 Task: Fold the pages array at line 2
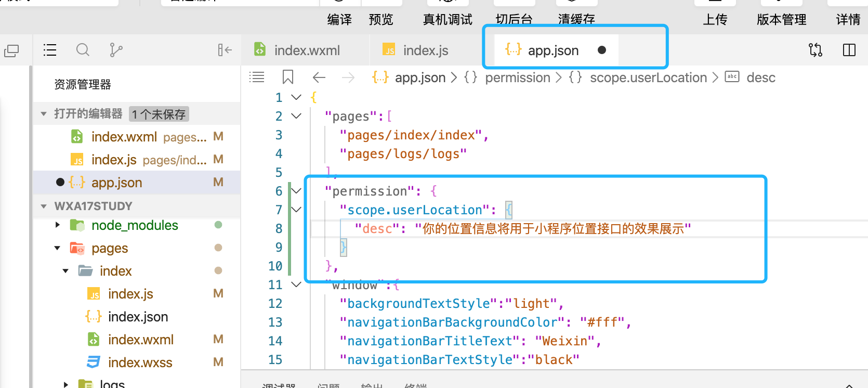(x=296, y=116)
